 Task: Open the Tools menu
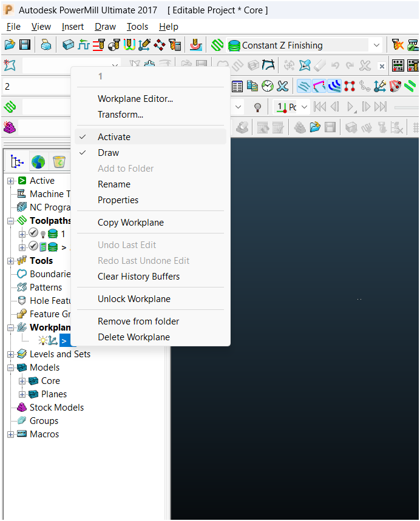[137, 27]
